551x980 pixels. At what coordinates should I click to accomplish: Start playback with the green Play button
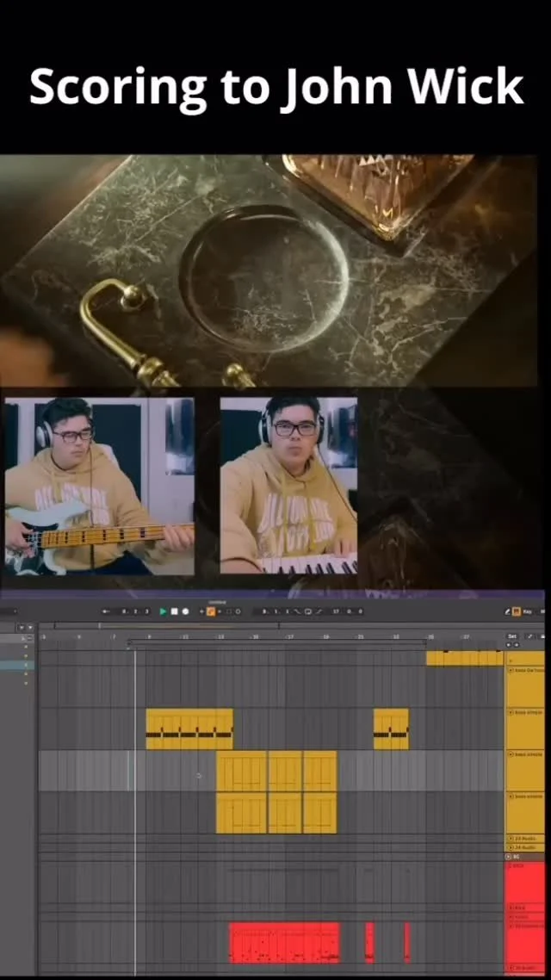[x=163, y=611]
